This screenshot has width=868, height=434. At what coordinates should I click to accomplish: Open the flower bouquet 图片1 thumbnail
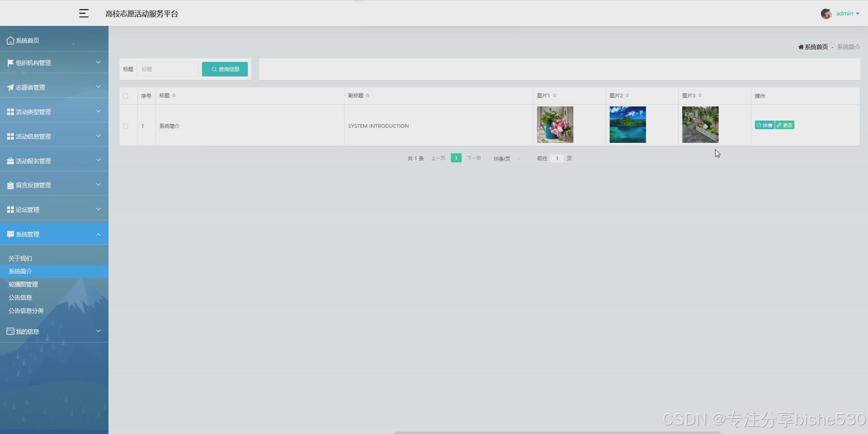pyautogui.click(x=555, y=125)
